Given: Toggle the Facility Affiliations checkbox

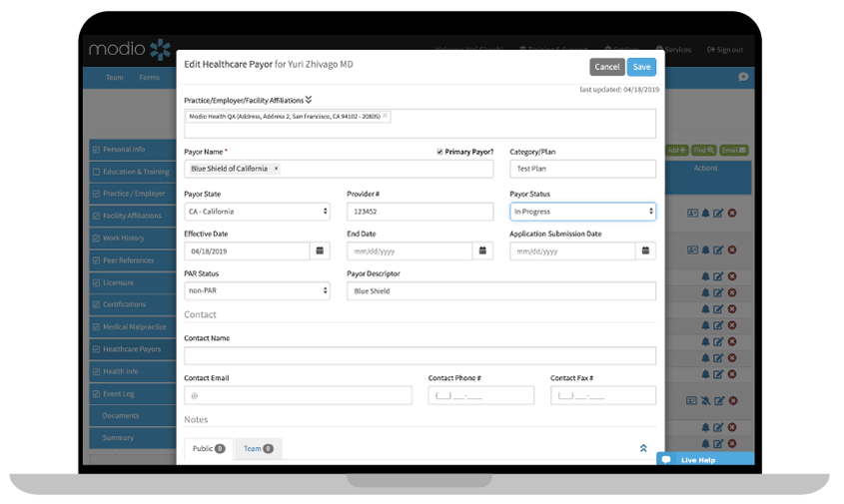Looking at the screenshot, I should click(96, 216).
